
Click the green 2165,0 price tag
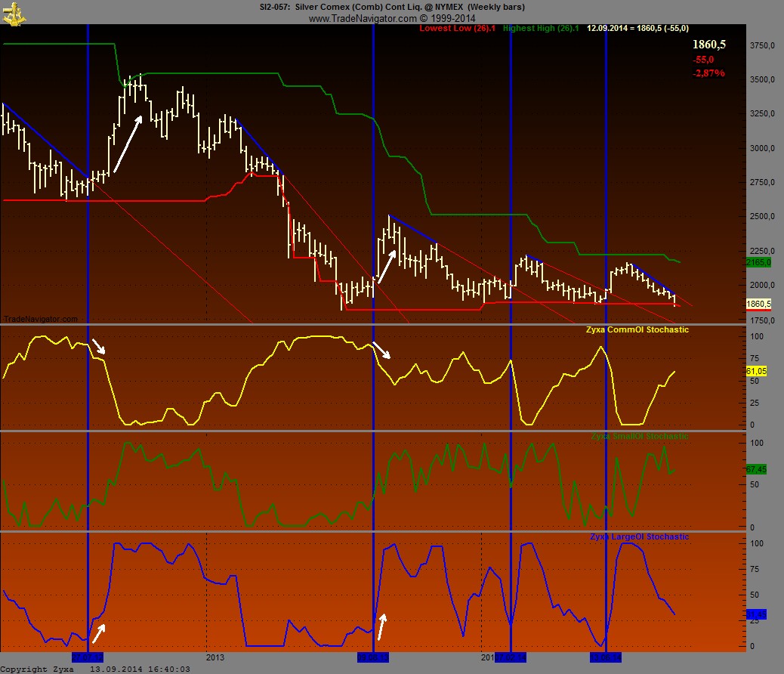tap(758, 262)
